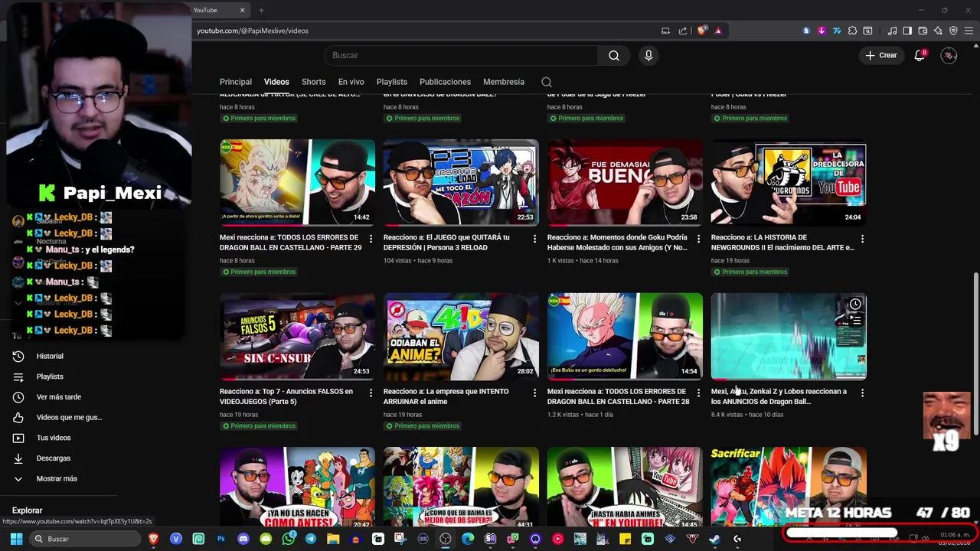Open Brave Leo AI sparkle icon

click(938, 31)
